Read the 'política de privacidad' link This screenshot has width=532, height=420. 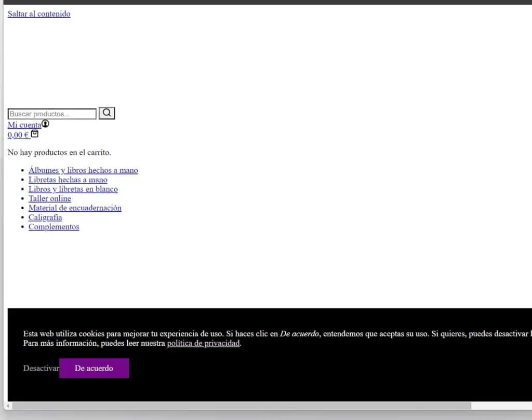click(203, 343)
